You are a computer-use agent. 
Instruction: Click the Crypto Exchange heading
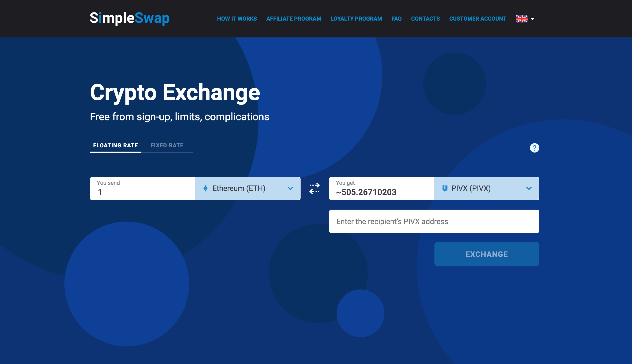(175, 93)
